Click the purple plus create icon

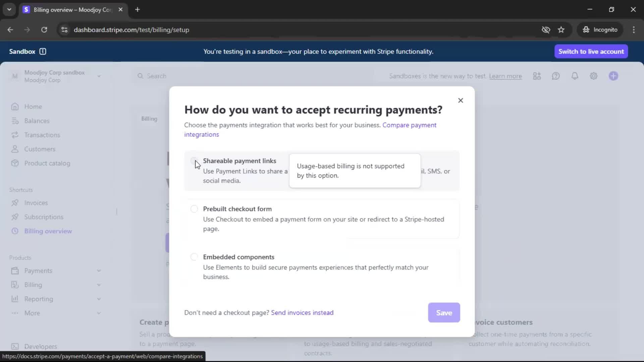tap(613, 76)
